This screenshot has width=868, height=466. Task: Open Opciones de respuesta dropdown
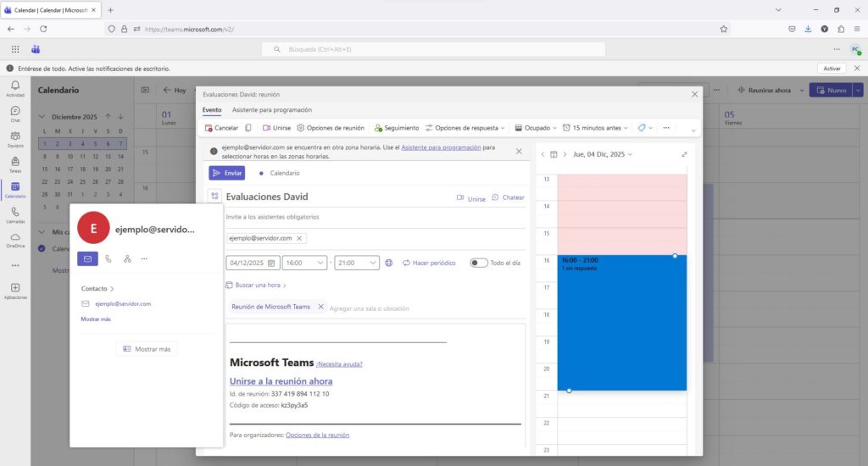click(x=465, y=128)
